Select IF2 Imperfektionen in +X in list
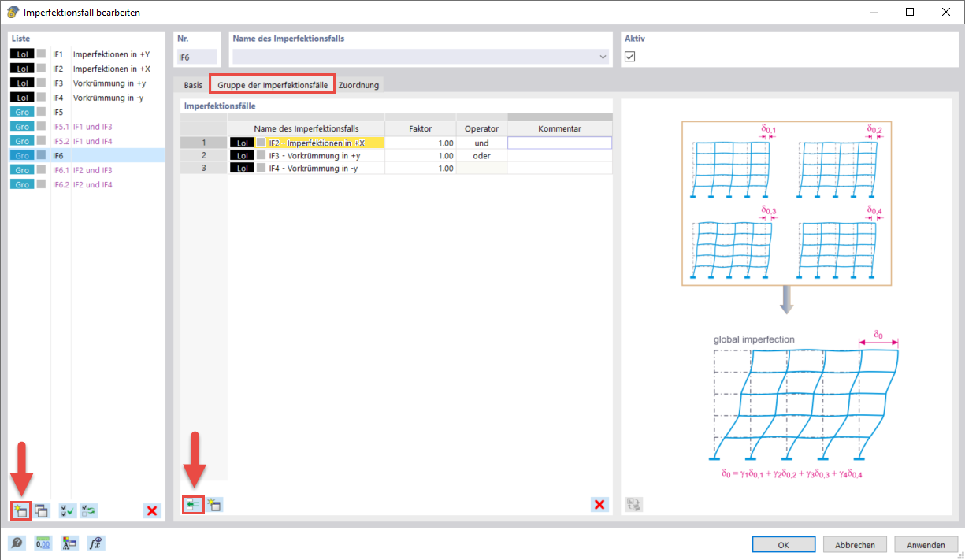The image size is (965, 560). [x=87, y=69]
